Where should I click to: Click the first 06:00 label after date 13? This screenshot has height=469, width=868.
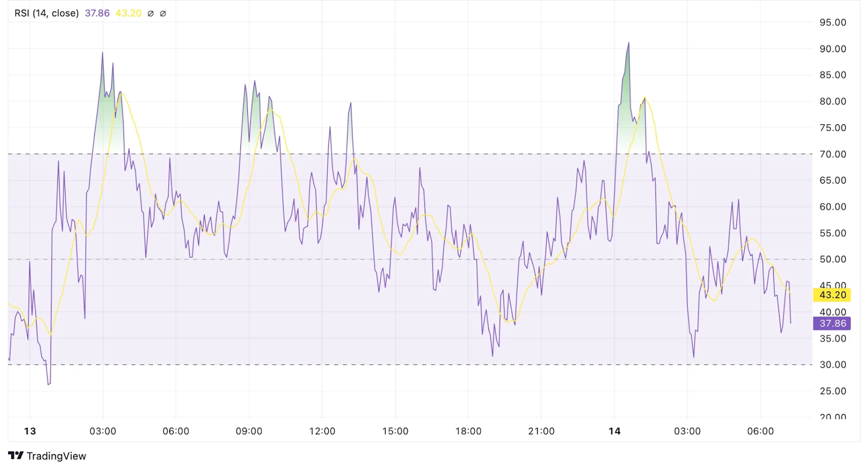pos(176,431)
